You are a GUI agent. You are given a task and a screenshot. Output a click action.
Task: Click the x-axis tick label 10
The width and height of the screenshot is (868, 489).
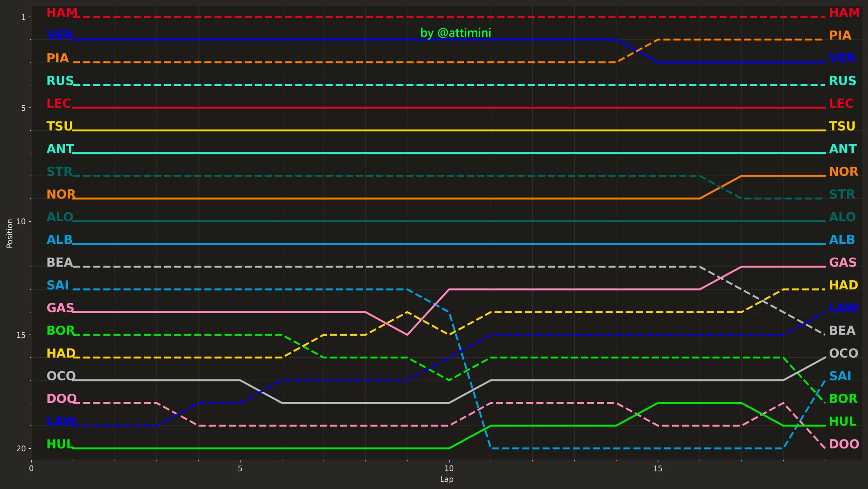click(x=449, y=469)
